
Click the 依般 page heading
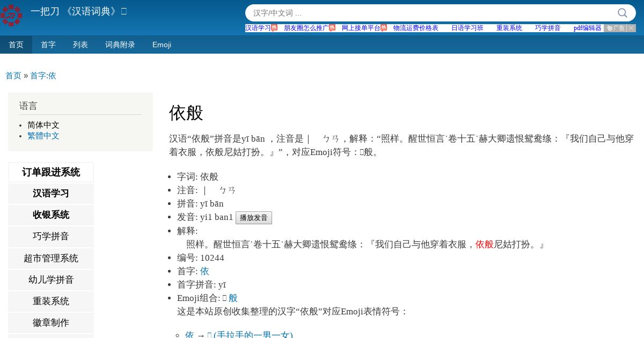coord(186,113)
